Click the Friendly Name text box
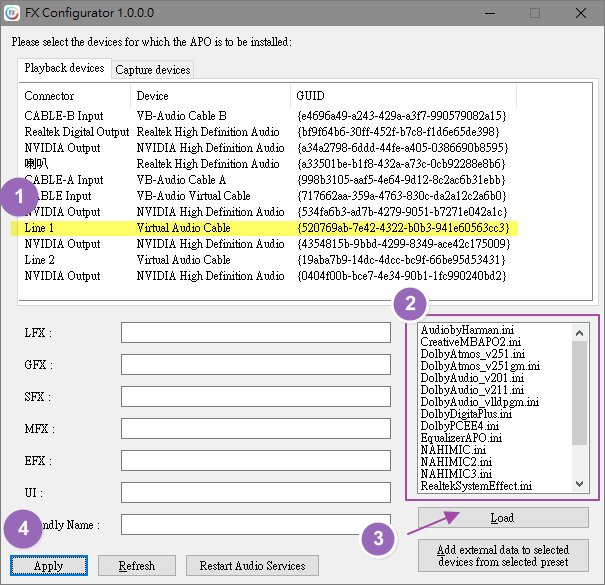 (x=255, y=525)
